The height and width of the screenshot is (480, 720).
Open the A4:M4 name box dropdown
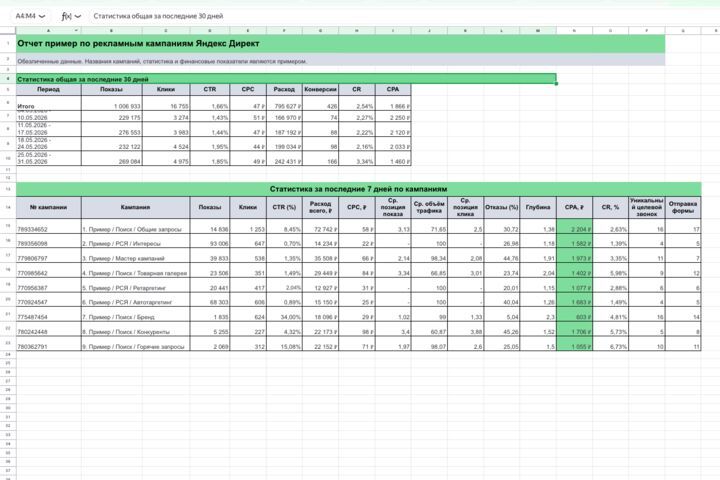pos(42,16)
